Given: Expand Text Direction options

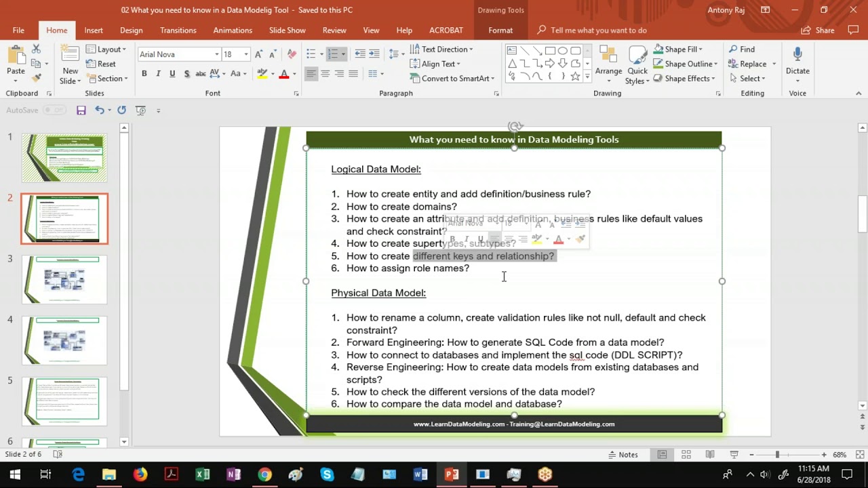Looking at the screenshot, I should 441,49.
